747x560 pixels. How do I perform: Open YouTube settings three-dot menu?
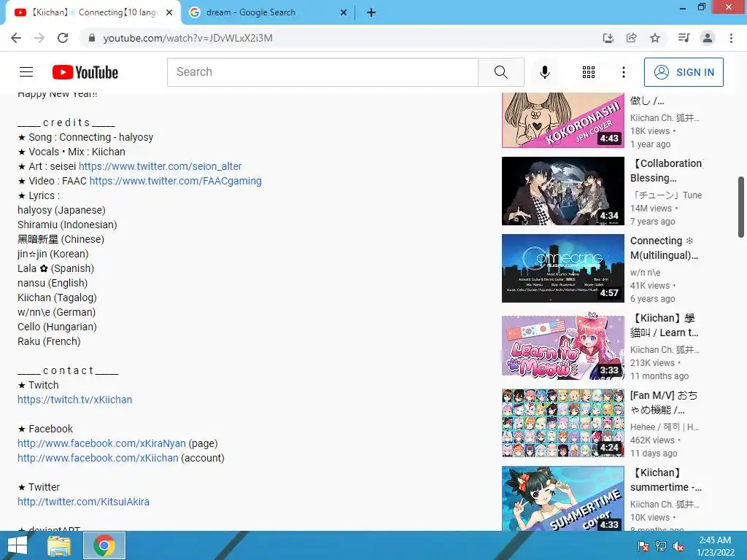(x=623, y=72)
